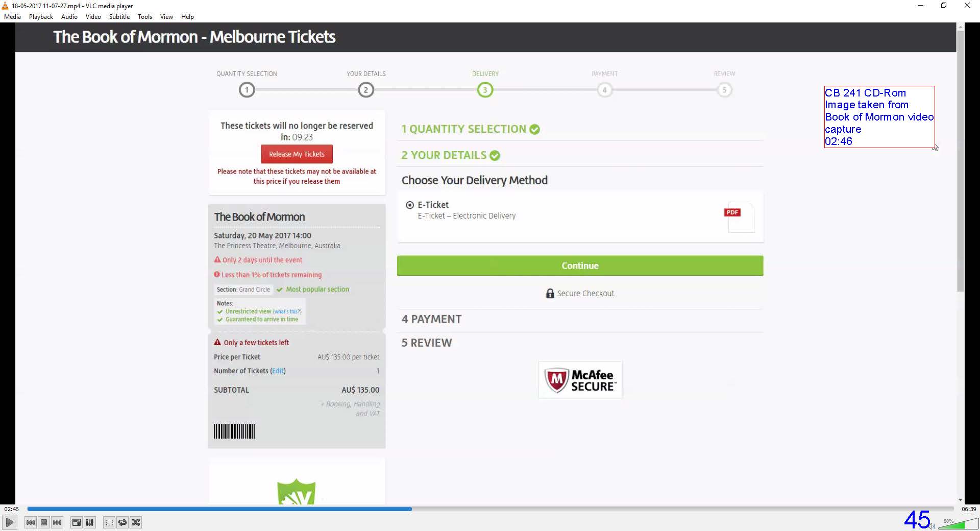This screenshot has width=980, height=531.
Task: Expand the 5 Review section
Action: coord(427,343)
